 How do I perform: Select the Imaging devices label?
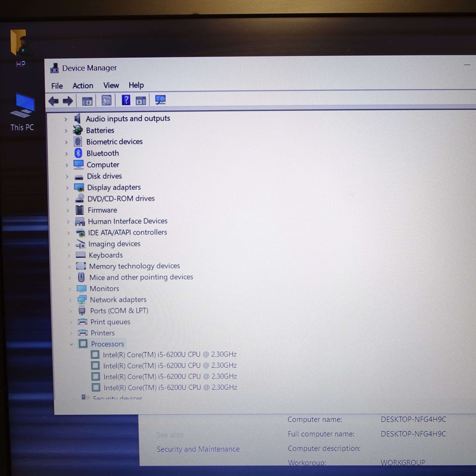(x=114, y=244)
